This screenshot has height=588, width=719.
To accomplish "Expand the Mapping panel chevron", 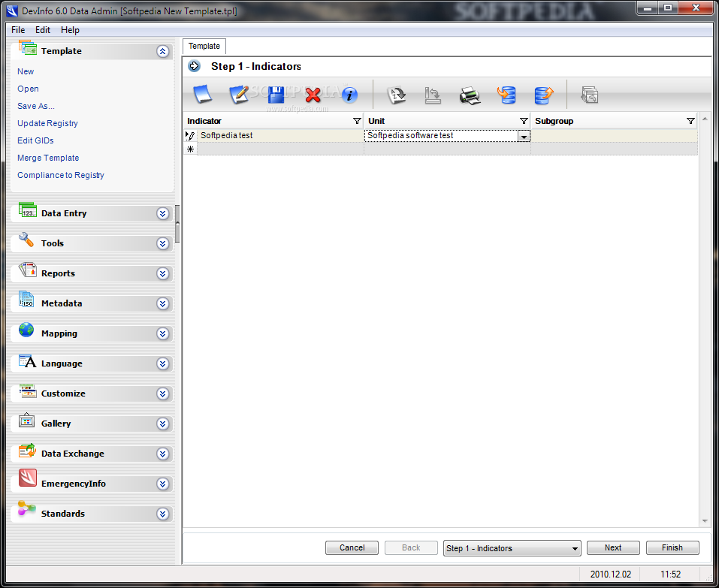I will (x=163, y=333).
